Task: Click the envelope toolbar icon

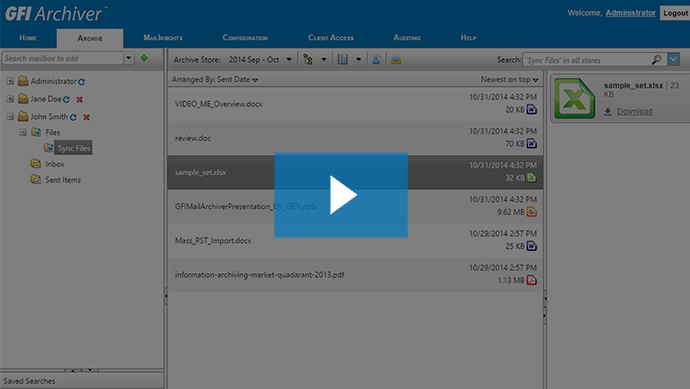Action: click(396, 59)
